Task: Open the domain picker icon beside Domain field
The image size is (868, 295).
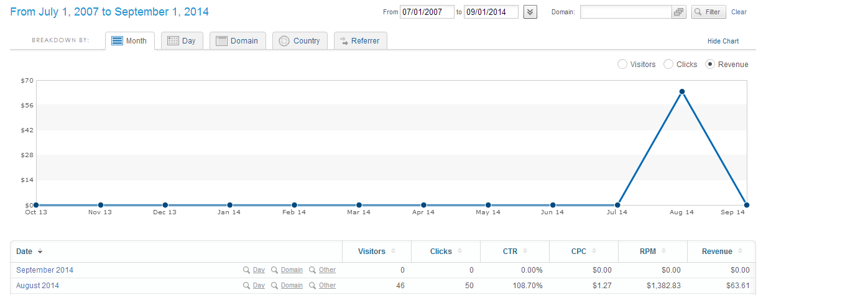Action: (x=679, y=12)
